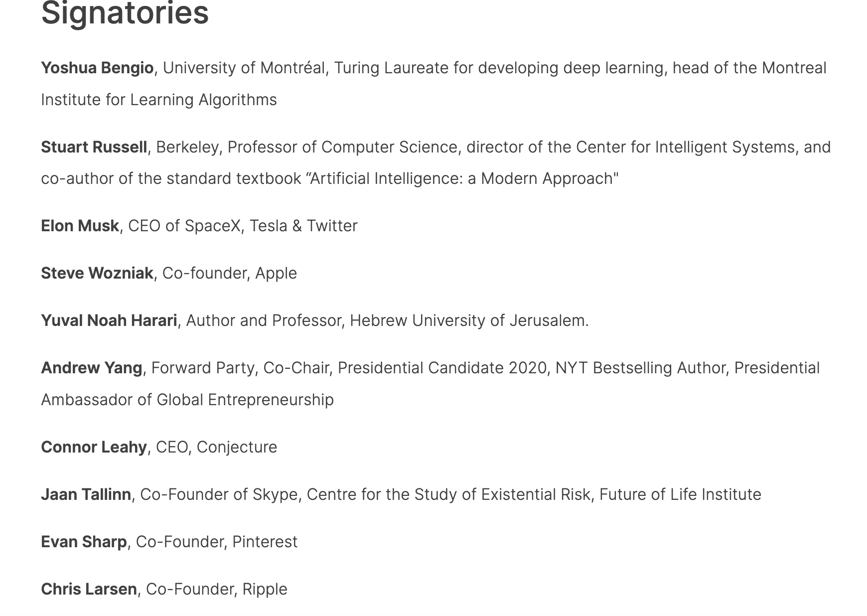Click the name Yoshua Bengio

[97, 68]
